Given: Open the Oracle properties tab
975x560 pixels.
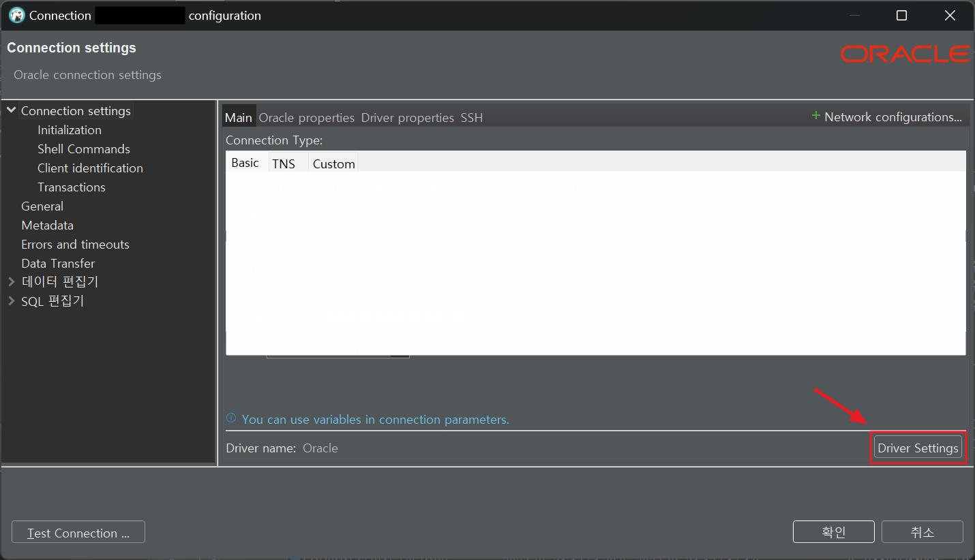Looking at the screenshot, I should [307, 117].
